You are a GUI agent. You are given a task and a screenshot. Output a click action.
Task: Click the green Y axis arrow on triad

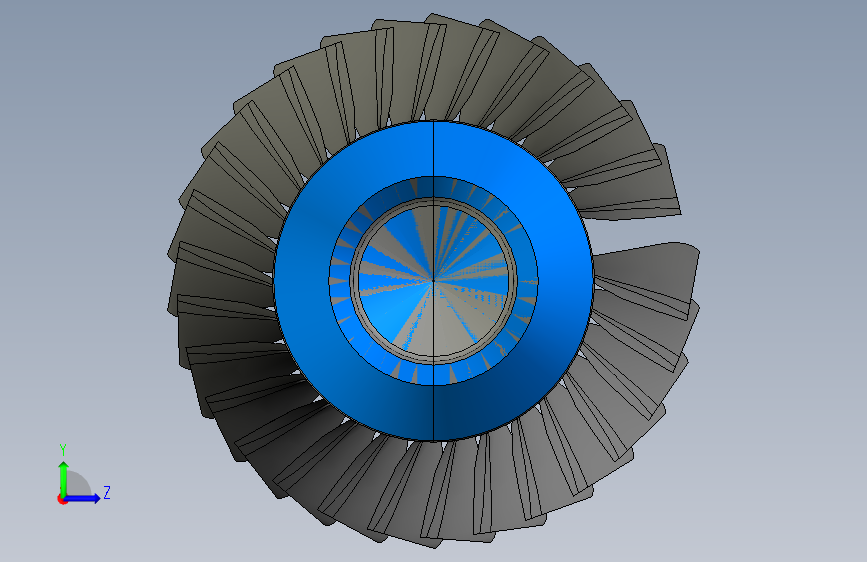pos(64,479)
